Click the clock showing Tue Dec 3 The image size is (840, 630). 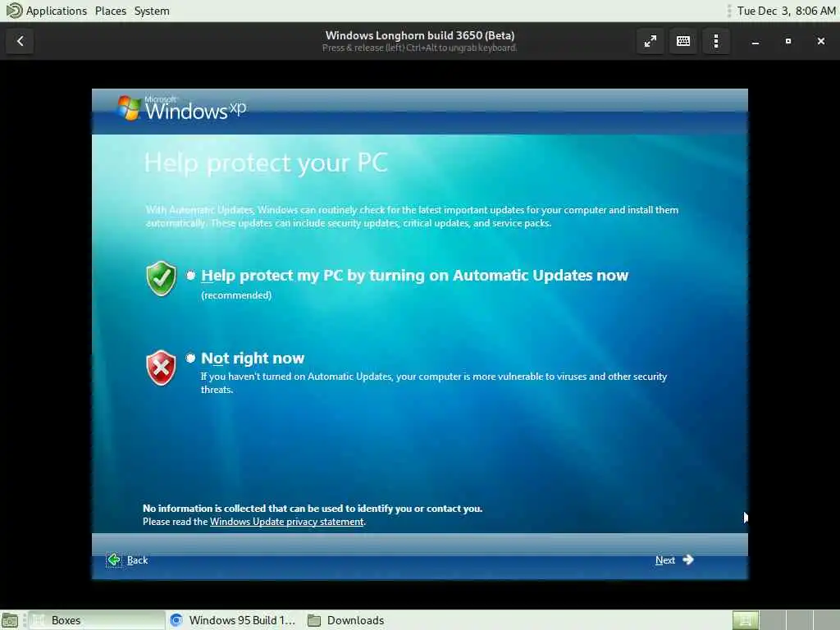(x=786, y=11)
